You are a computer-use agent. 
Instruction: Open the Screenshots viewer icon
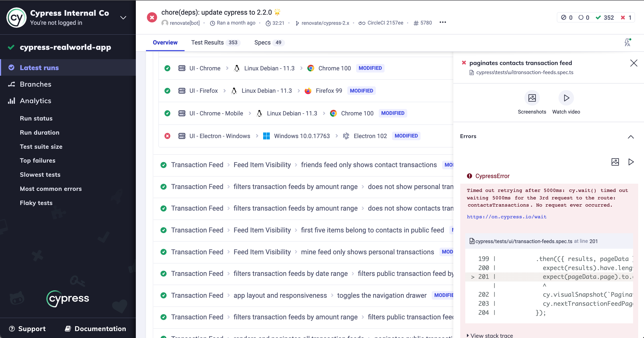point(532,98)
